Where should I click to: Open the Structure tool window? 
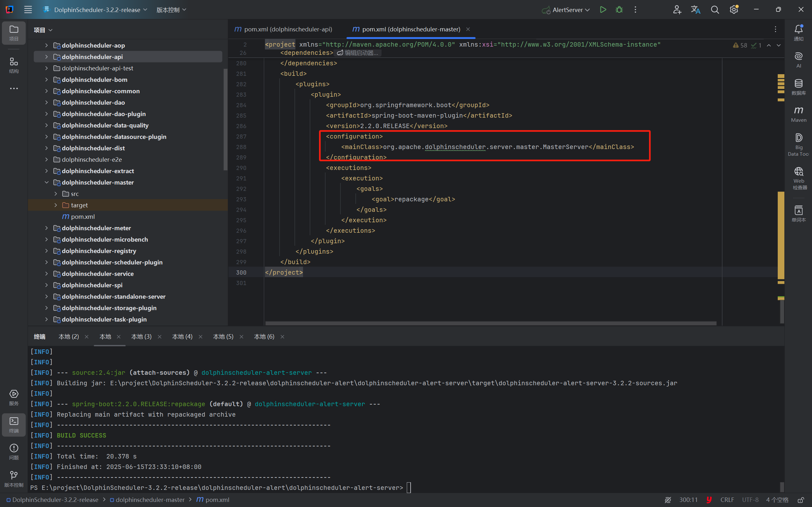tap(14, 65)
